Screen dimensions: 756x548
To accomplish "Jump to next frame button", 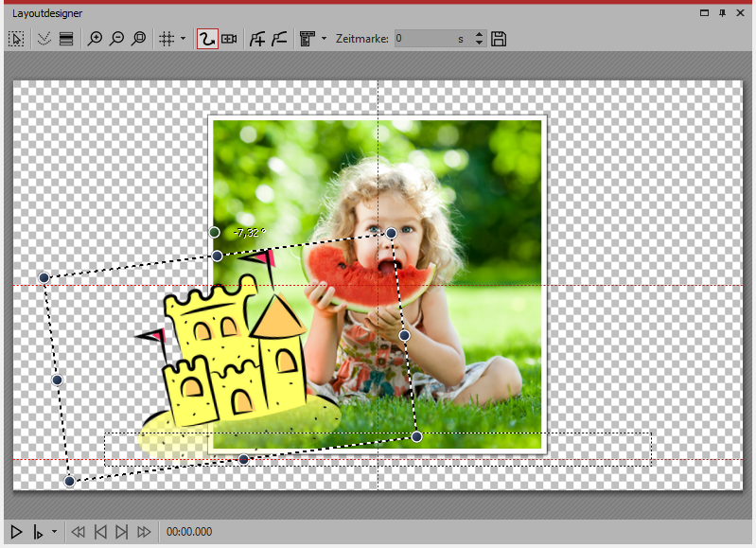I will click(122, 532).
